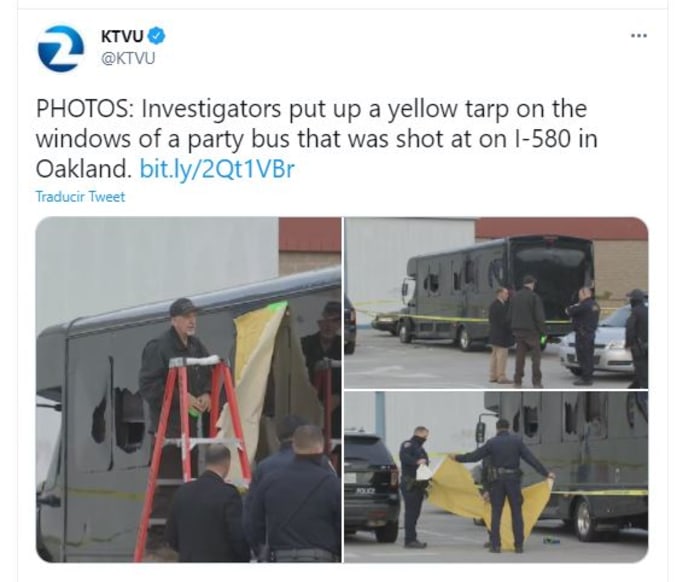Screen dimensions: 700x582
Task: Open the three-dot more options menu
Action: pos(639,35)
